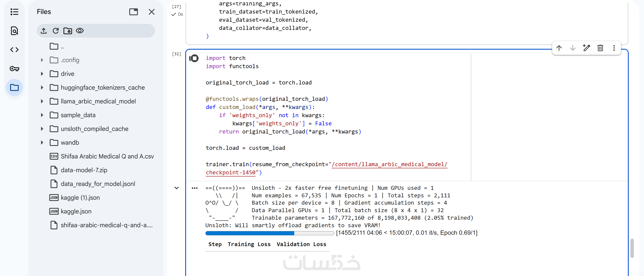Expand the drive folder tree

pos(42,74)
